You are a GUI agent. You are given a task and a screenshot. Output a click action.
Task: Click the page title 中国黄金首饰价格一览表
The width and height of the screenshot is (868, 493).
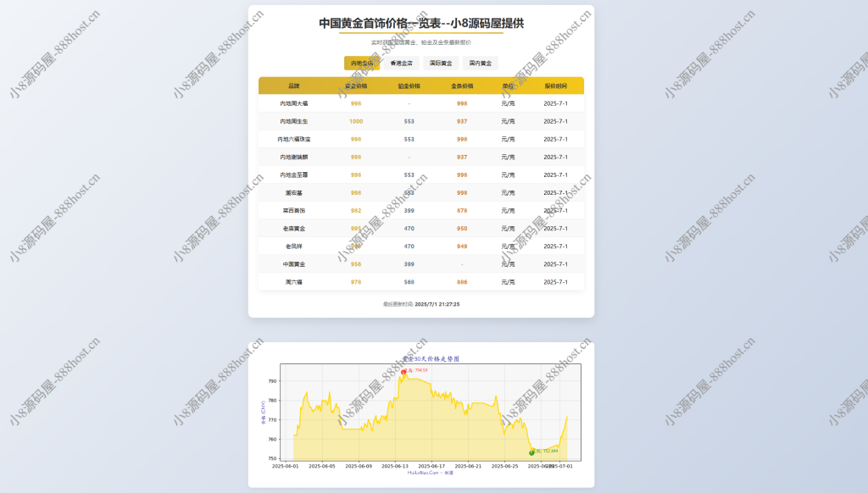[x=379, y=23]
